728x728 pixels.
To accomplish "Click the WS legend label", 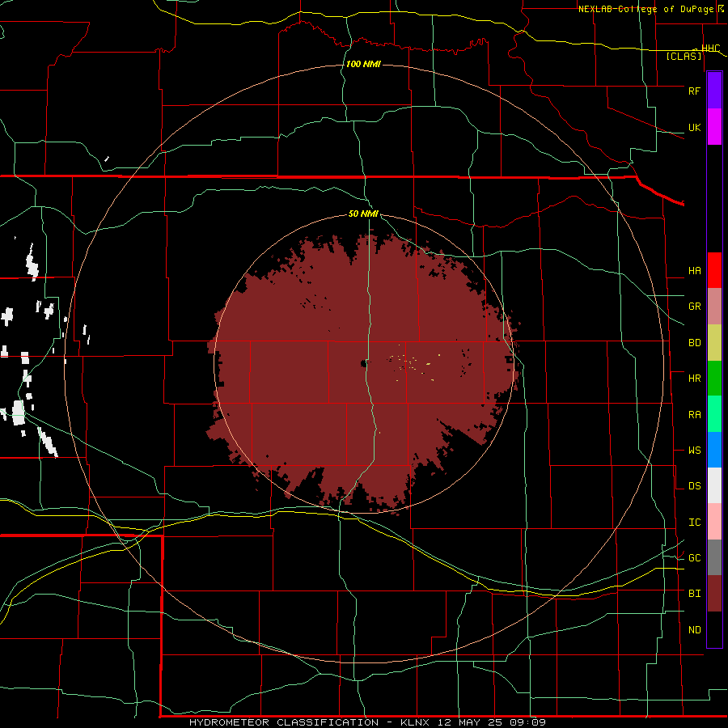I will [x=694, y=451].
